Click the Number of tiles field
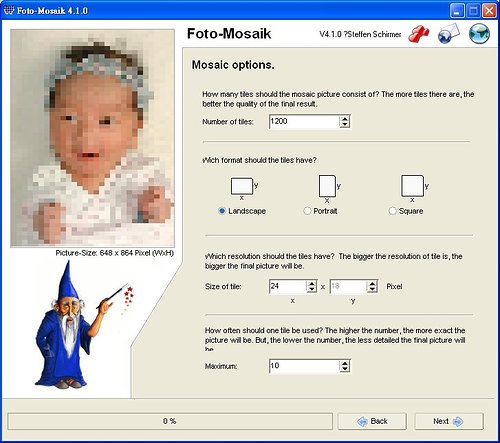This screenshot has height=443, width=500. (x=304, y=122)
